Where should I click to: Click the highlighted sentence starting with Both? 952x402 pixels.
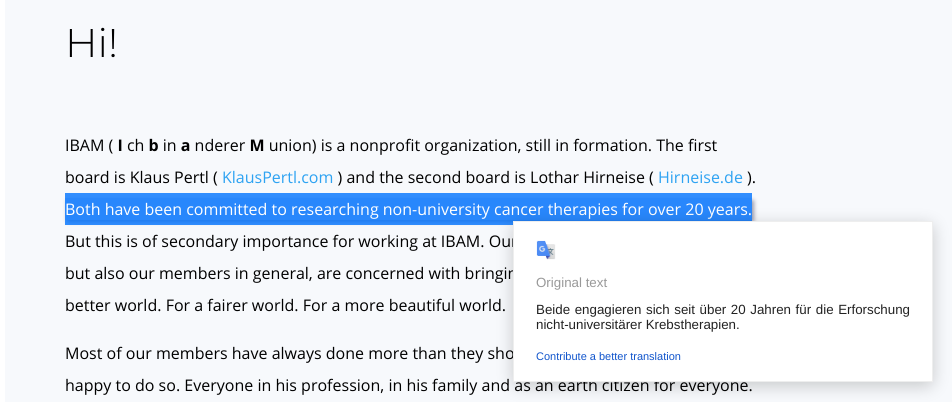[408, 210]
